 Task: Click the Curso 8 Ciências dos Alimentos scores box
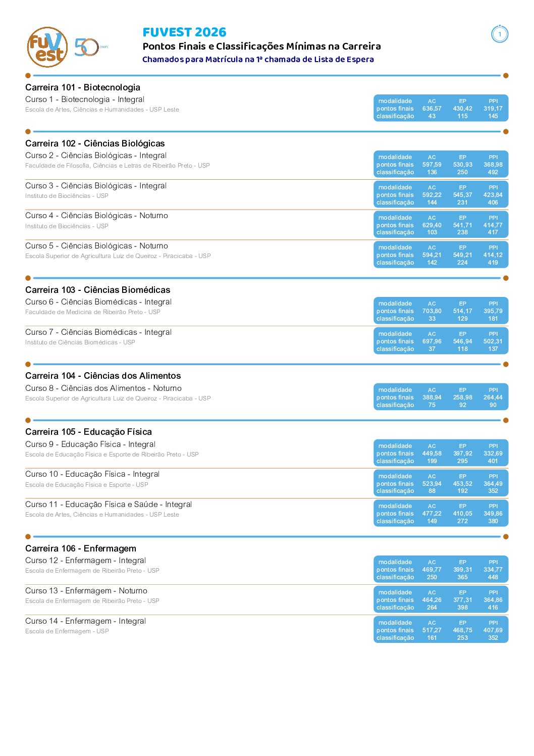[441, 397]
